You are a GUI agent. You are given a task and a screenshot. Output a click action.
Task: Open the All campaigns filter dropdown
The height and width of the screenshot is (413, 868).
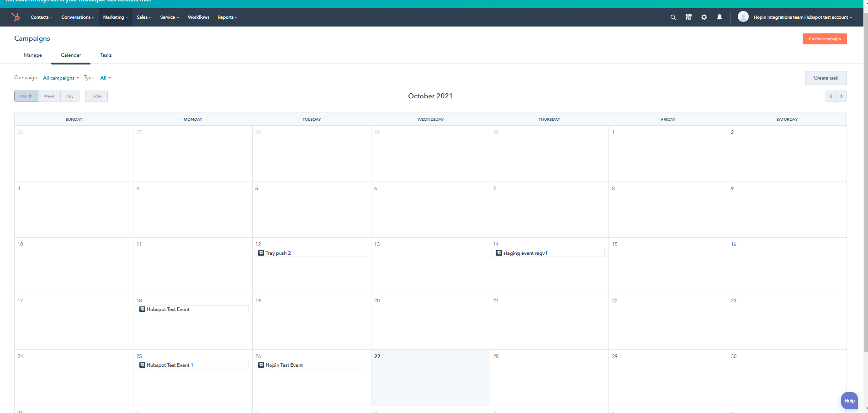(x=61, y=78)
